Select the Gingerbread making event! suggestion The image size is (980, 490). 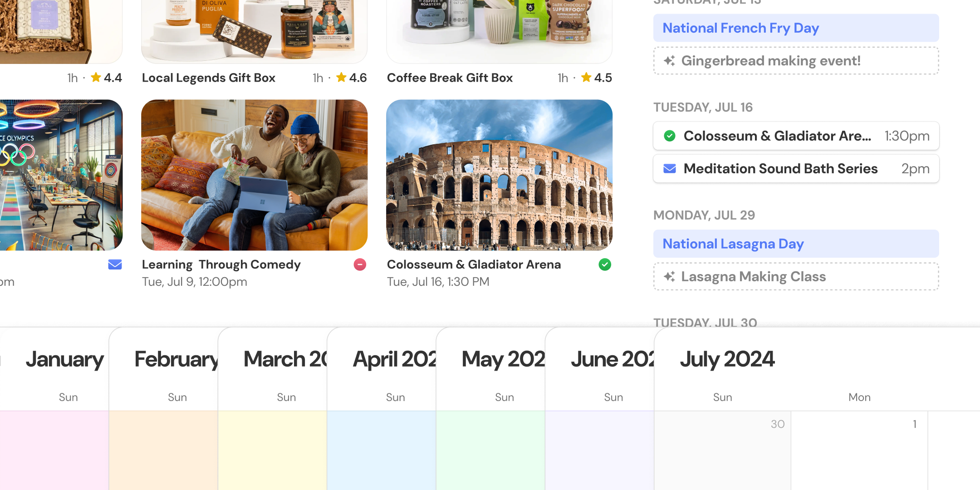[x=796, y=61]
